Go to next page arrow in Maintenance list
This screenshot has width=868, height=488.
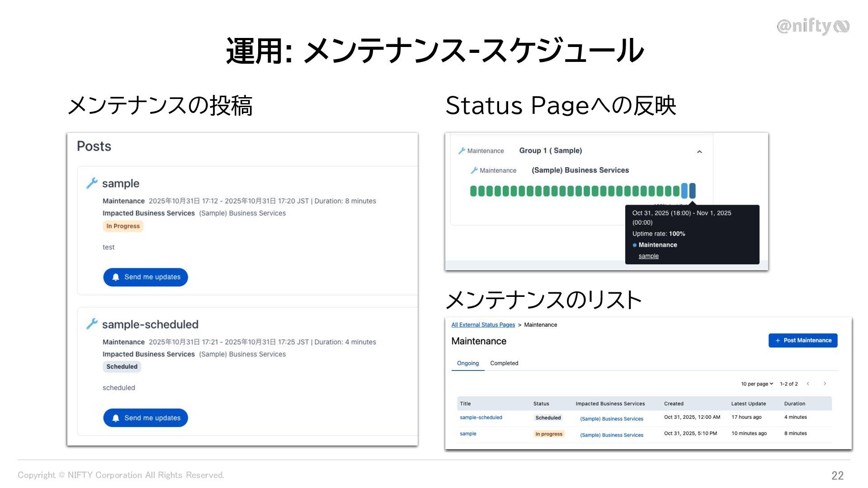[825, 384]
